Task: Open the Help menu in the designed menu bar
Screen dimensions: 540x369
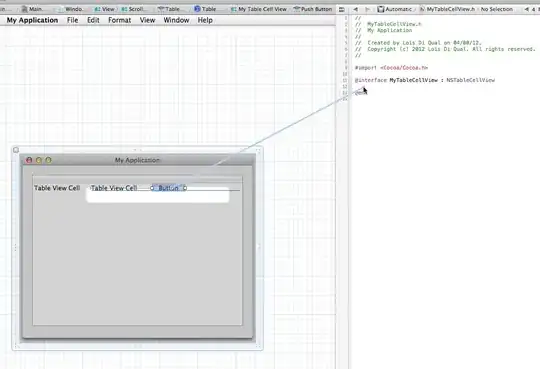Action: point(205,20)
